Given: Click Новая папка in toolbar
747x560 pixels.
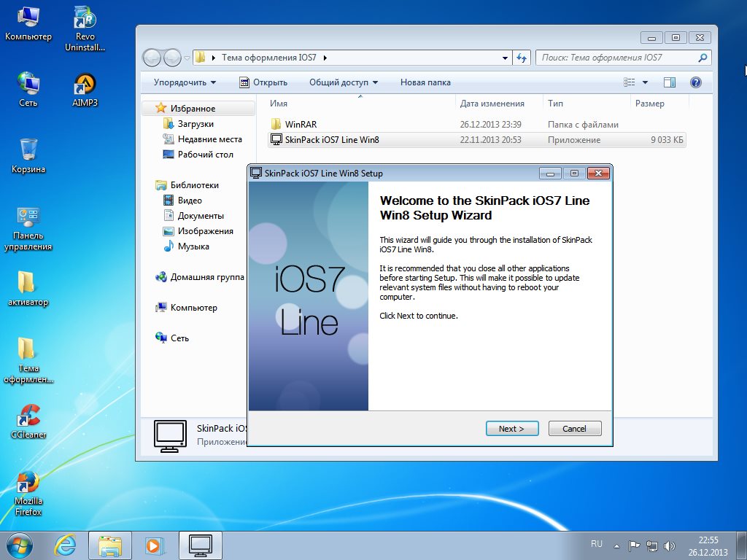Looking at the screenshot, I should click(x=425, y=82).
